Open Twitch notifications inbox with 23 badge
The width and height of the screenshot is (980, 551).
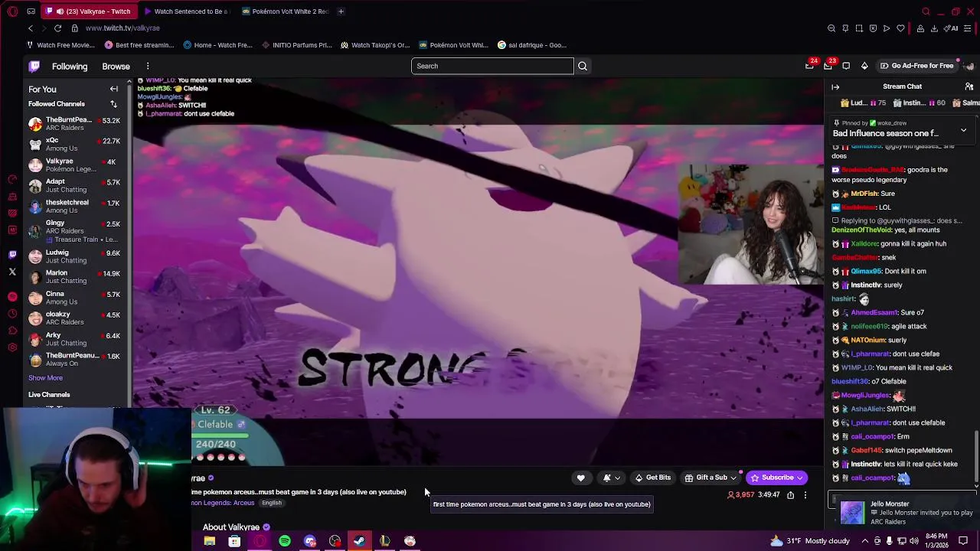(828, 66)
